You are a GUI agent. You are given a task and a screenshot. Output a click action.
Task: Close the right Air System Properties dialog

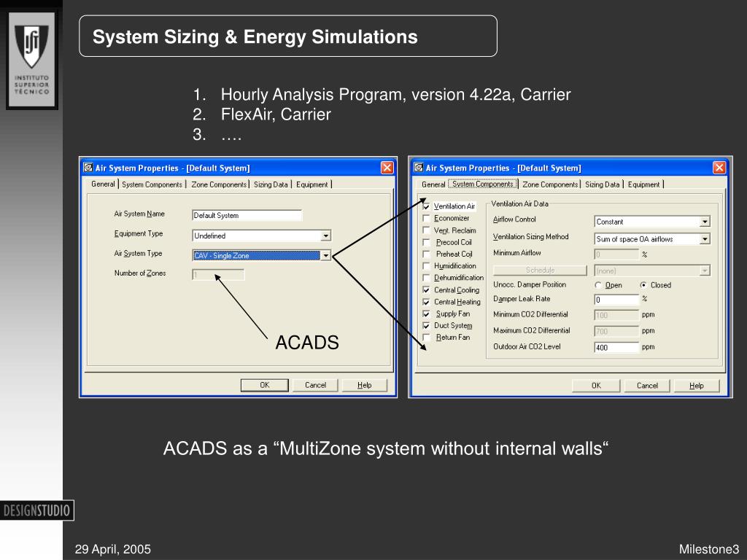pyautogui.click(x=719, y=168)
